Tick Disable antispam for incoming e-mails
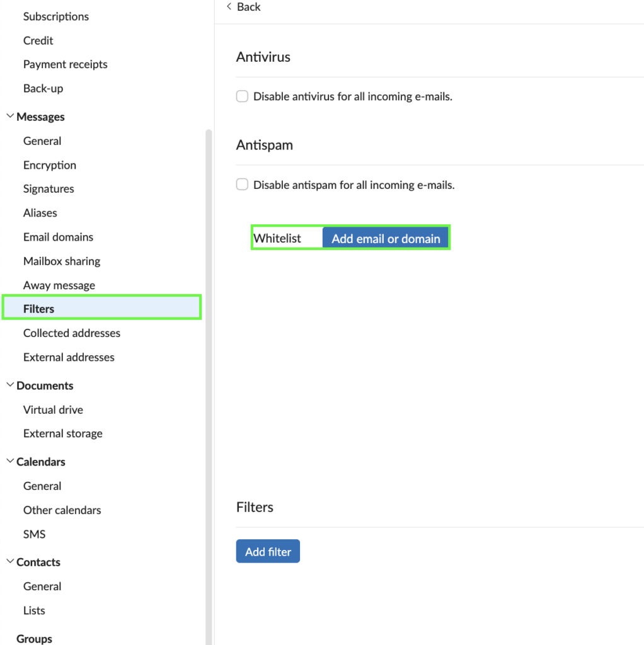The height and width of the screenshot is (645, 644). (242, 185)
